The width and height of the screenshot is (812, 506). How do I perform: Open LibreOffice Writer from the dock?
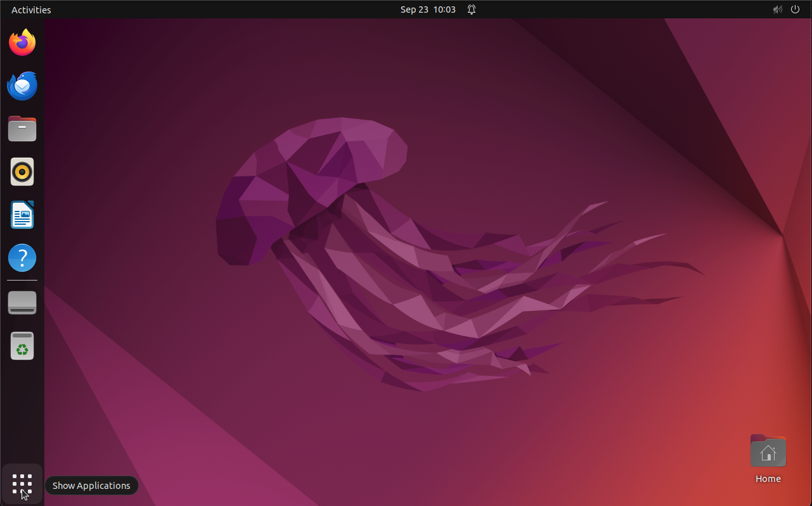click(22, 215)
